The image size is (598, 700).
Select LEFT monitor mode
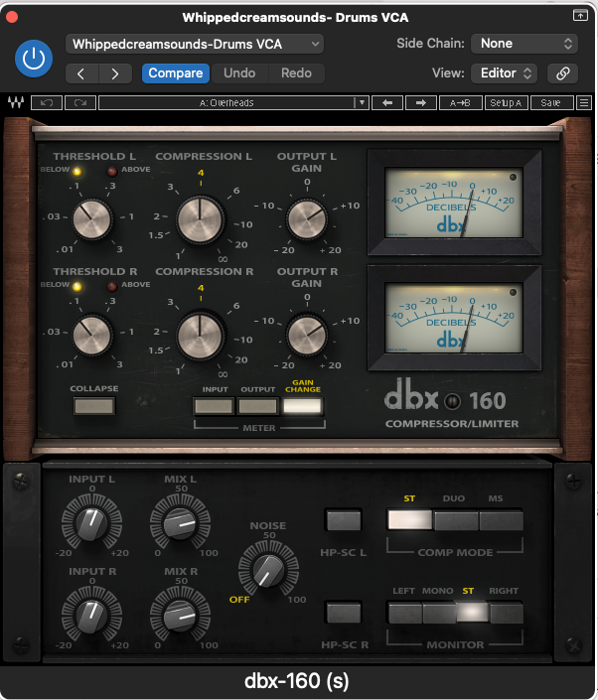pyautogui.click(x=405, y=613)
